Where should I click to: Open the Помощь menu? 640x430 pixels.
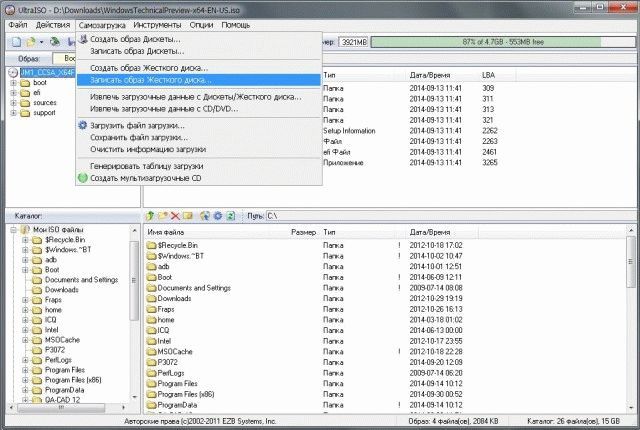click(236, 25)
